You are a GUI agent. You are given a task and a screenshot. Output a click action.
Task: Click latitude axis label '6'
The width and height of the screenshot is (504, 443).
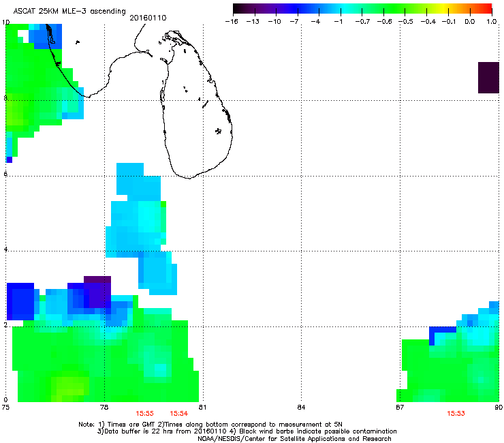coord(5,174)
